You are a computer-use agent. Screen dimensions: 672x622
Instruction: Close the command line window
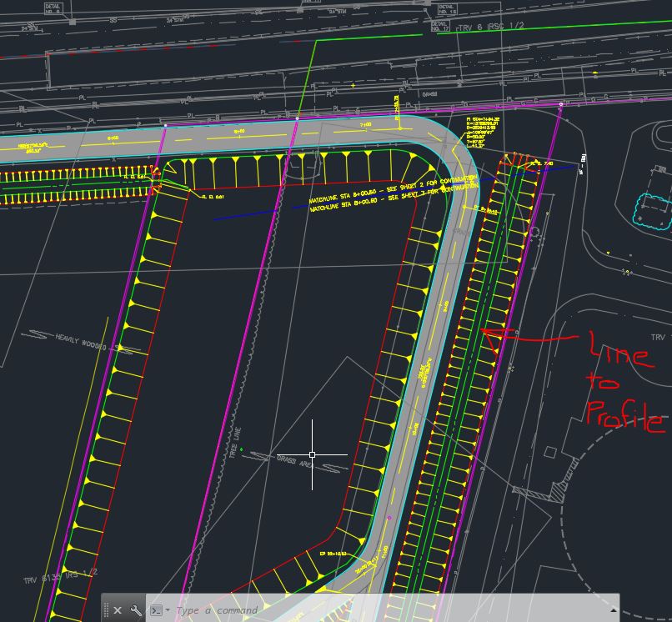[x=118, y=610]
